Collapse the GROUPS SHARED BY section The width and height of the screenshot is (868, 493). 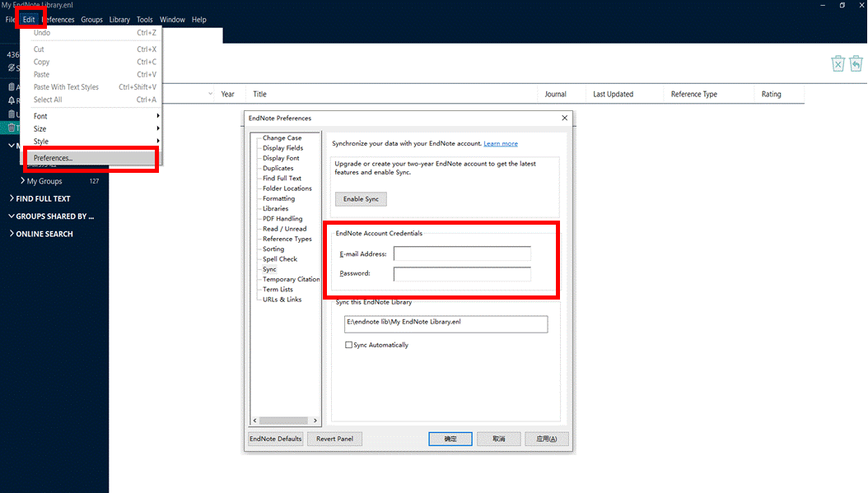click(x=12, y=216)
